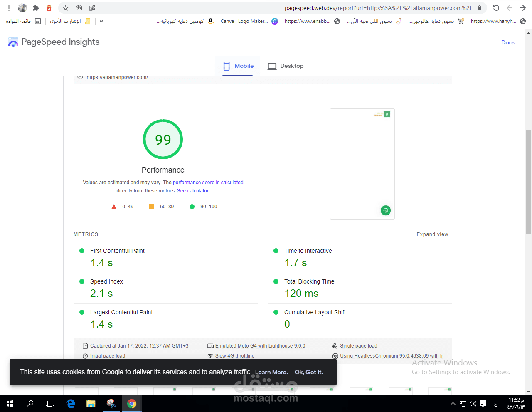
Task: Click the 99 performance score gauge
Action: 163,139
